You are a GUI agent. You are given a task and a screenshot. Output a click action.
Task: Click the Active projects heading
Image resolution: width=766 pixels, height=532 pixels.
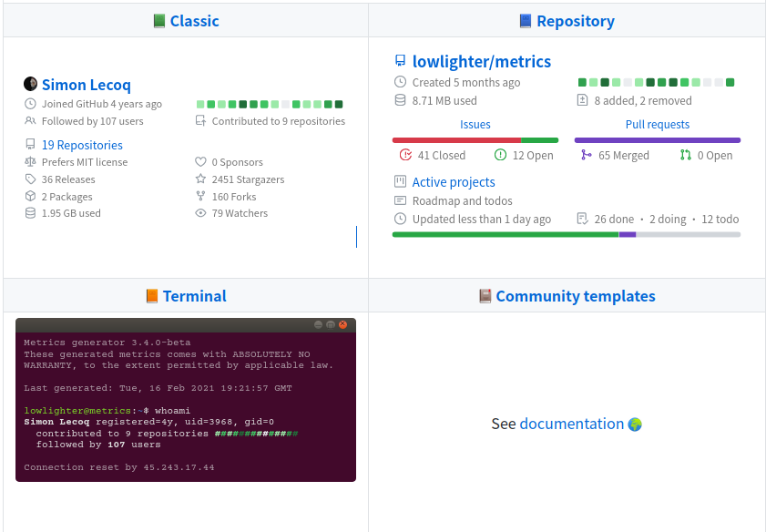[454, 182]
